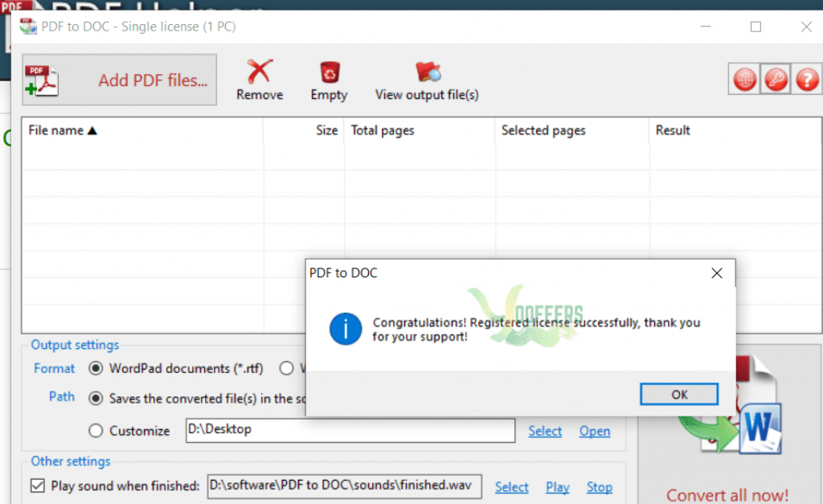Click the 'Other settings' group label
823x504 pixels.
coord(71,461)
